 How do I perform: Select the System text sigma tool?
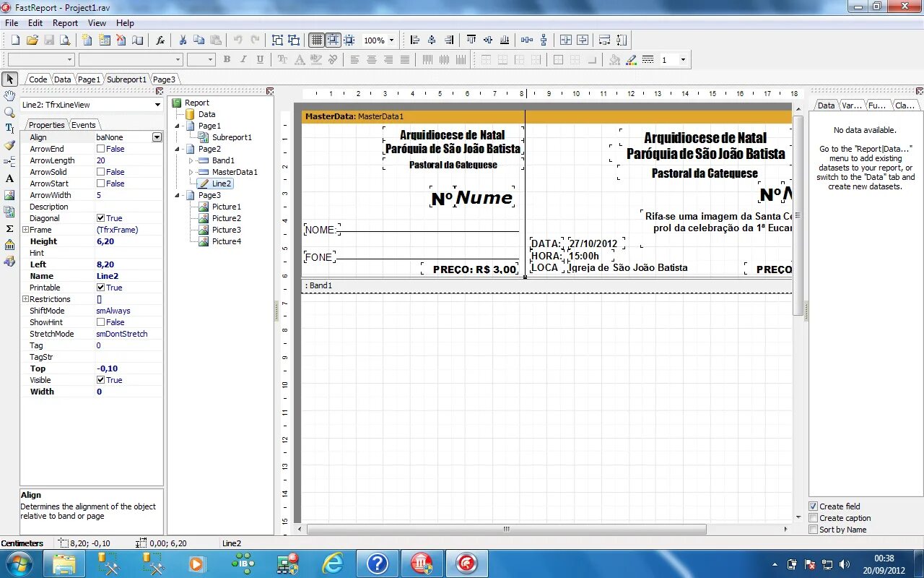click(9, 228)
